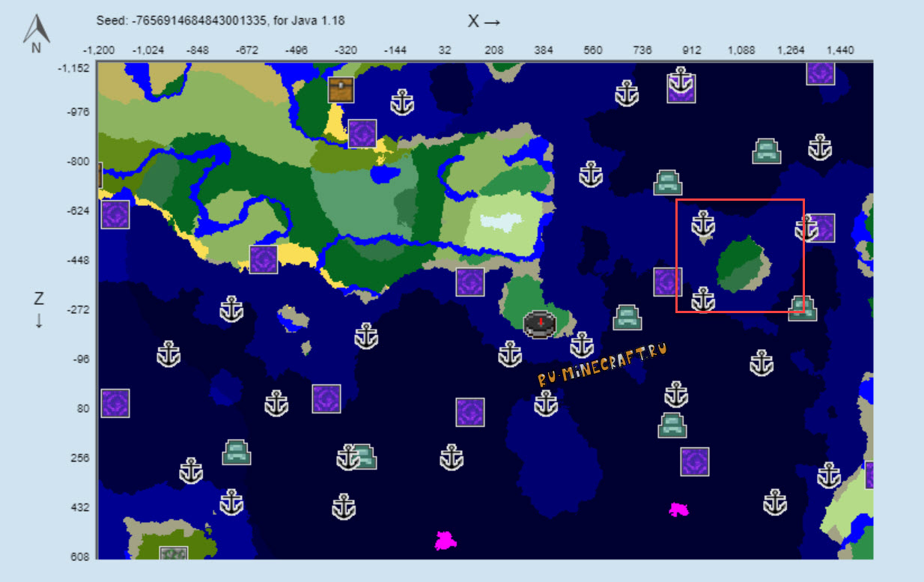Pick shipwreck anchor near X -728, Z -282
The width and height of the screenshot is (924, 582).
point(231,309)
